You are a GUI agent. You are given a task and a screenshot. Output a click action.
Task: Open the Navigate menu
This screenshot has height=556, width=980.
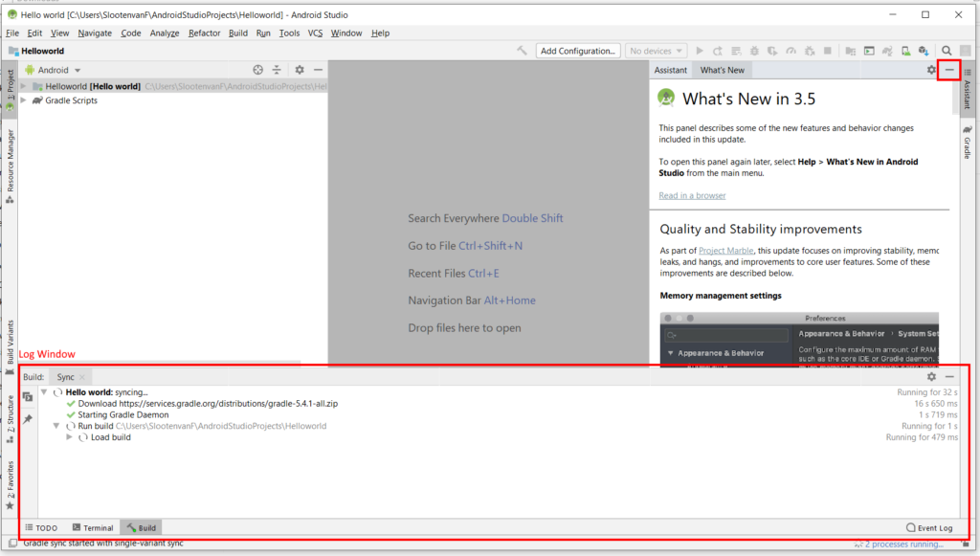point(95,33)
